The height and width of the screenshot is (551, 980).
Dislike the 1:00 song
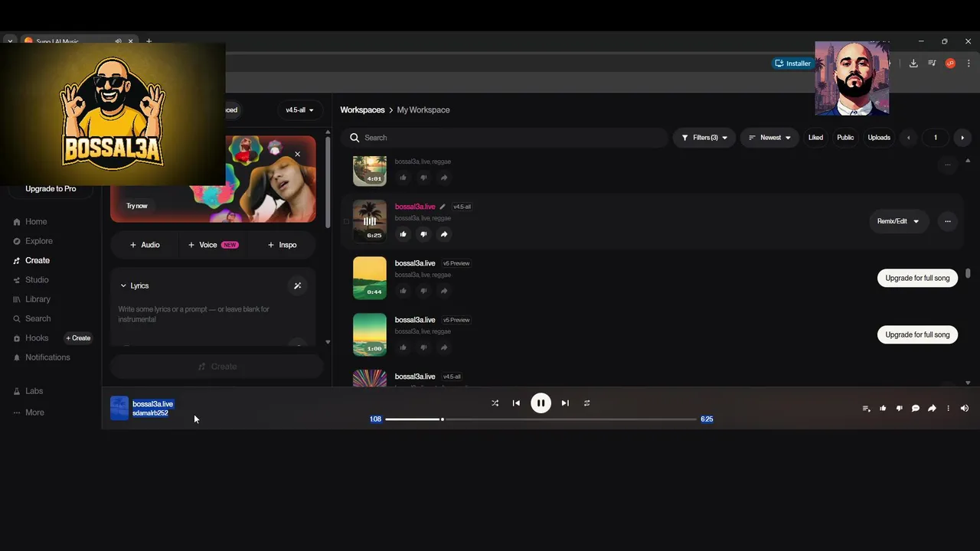(423, 347)
